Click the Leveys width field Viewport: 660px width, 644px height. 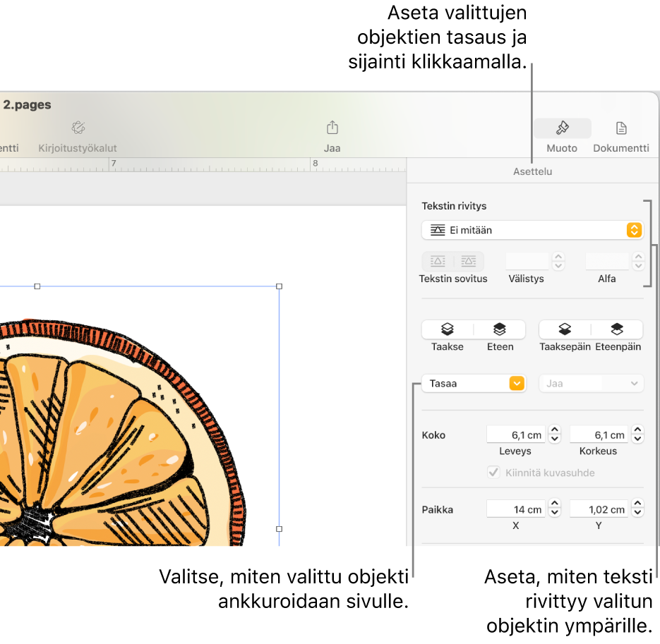point(515,435)
